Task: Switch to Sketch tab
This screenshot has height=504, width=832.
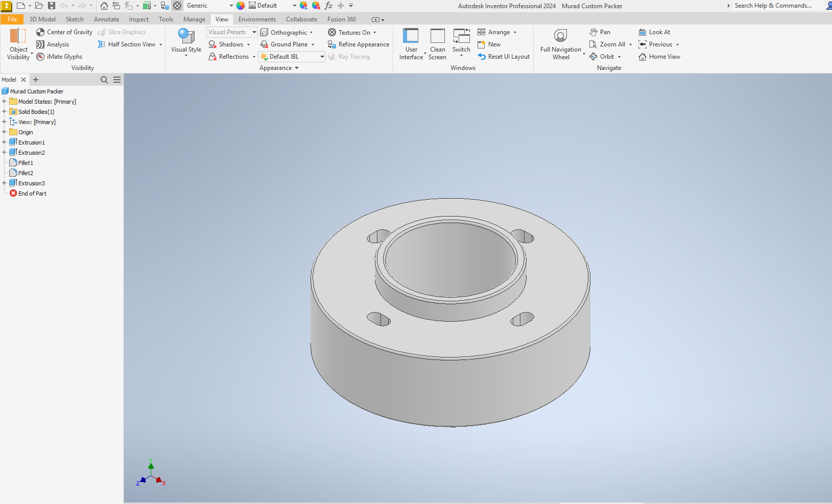Action: pyautogui.click(x=75, y=19)
